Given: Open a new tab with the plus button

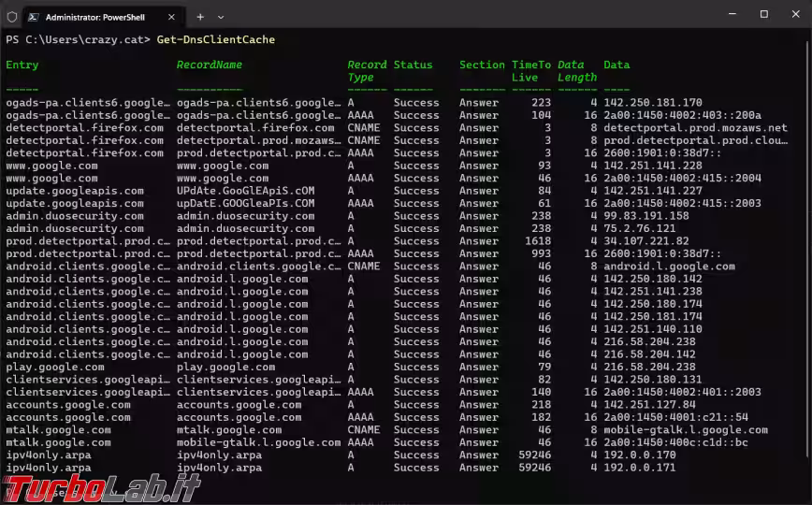Looking at the screenshot, I should click(200, 16).
